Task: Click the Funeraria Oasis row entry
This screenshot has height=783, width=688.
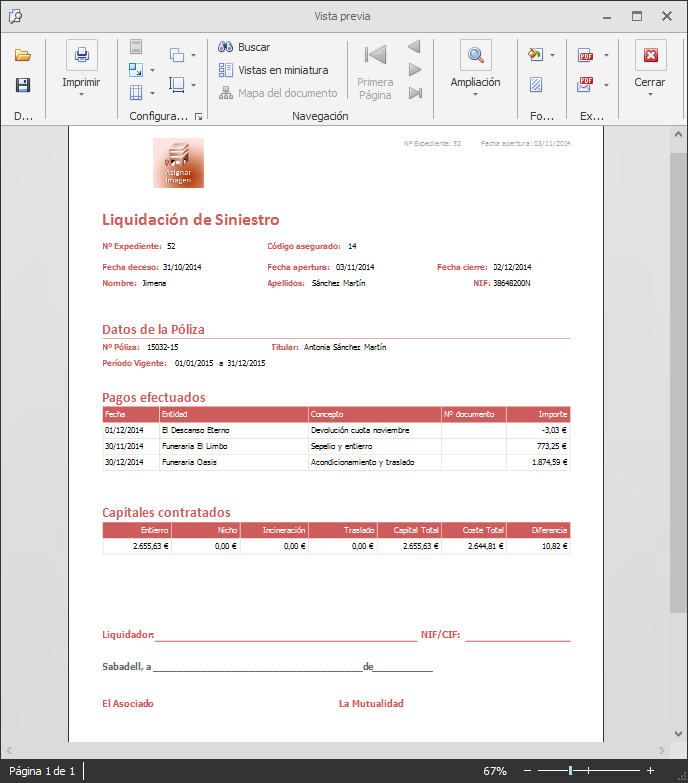Action: click(189, 462)
